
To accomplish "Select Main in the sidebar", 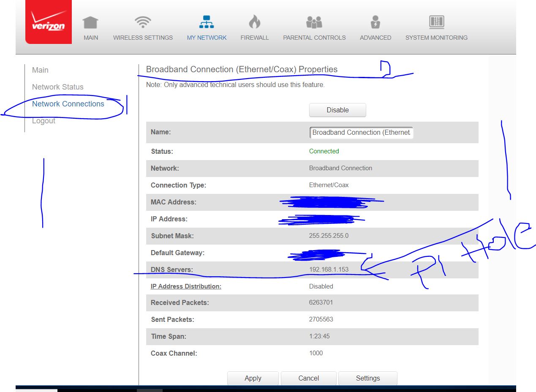I will 40,70.
